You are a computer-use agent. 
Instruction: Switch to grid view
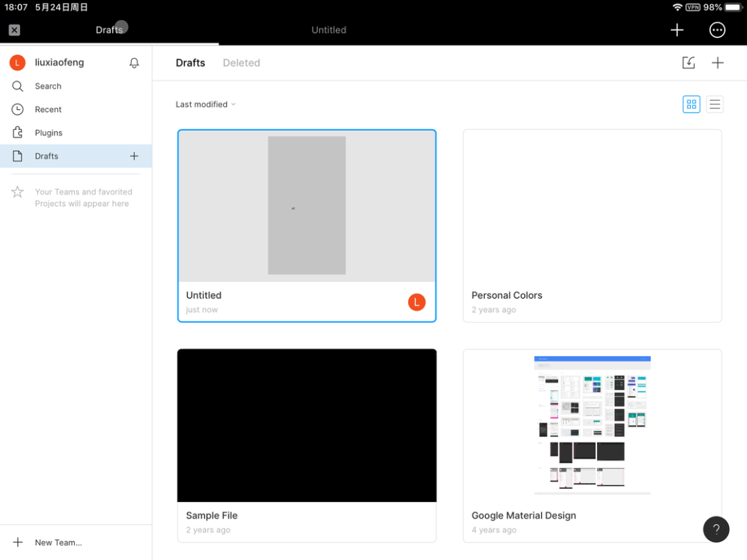[x=691, y=104]
